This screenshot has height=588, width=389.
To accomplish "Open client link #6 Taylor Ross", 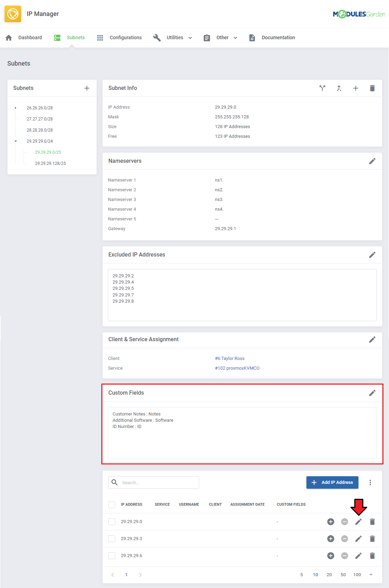I will (x=230, y=359).
